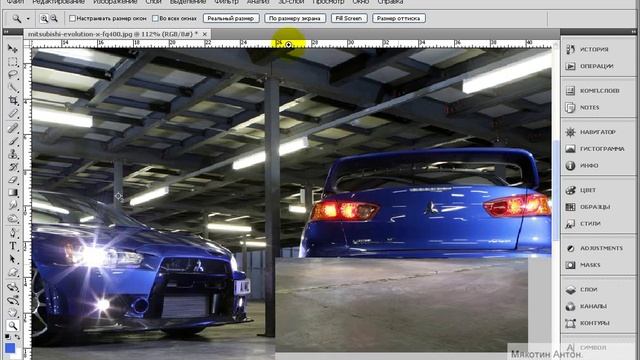The image size is (640, 360).
Task: Open the 'Просмотр' menu
Action: [328, 2]
